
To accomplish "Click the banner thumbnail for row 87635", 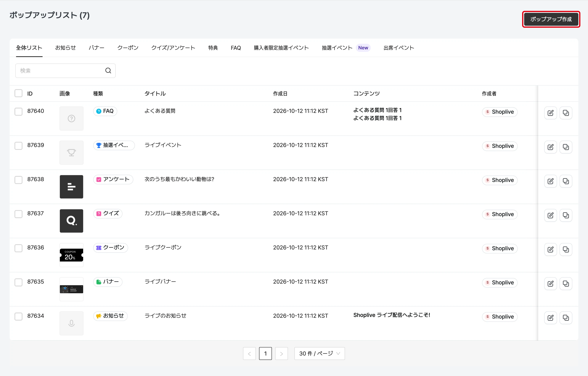I will point(71,289).
